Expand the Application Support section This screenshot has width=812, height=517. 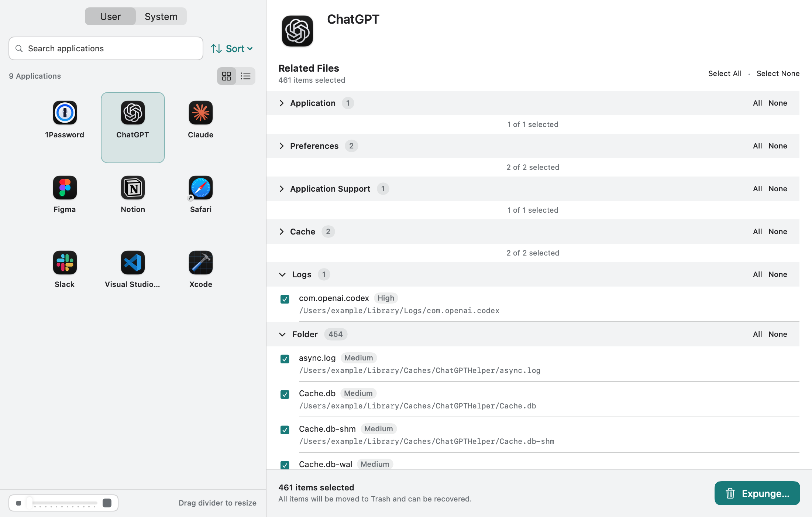[x=282, y=189]
